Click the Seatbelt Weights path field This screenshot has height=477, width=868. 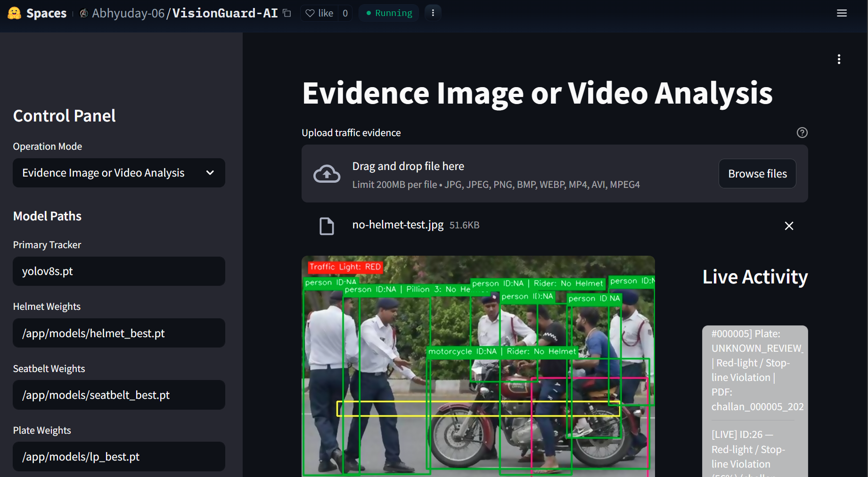point(119,395)
